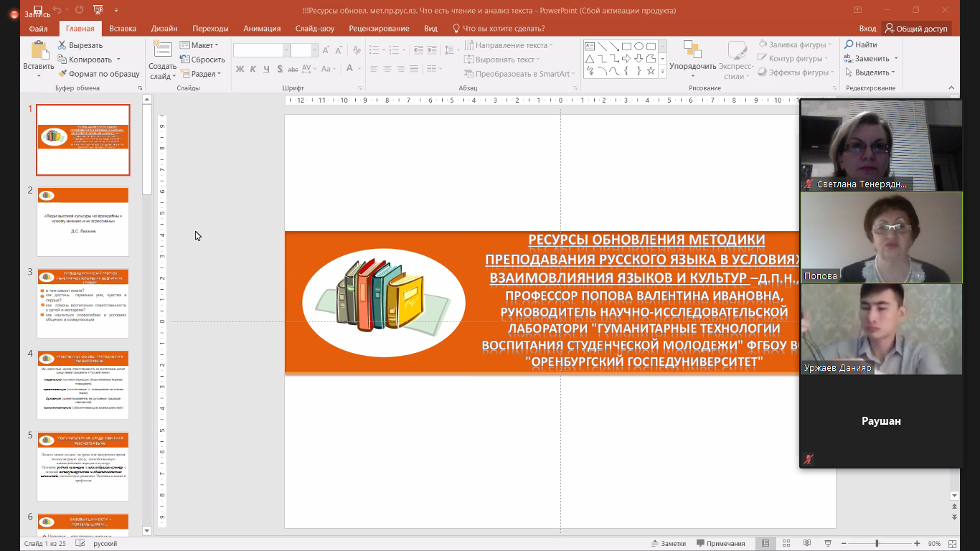This screenshot has width=980, height=551.
Task: Click the Общий доступ share button
Action: point(916,29)
